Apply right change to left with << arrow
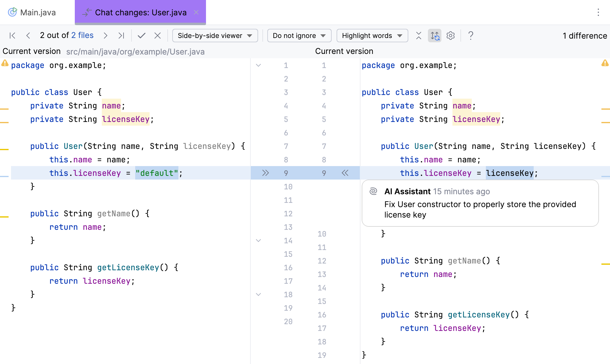 [345, 173]
